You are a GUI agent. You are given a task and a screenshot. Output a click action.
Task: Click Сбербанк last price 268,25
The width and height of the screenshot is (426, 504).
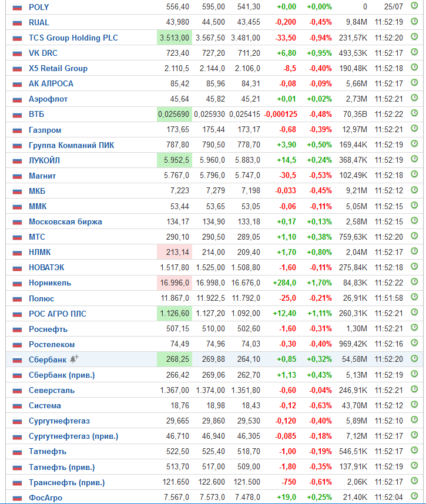175,359
